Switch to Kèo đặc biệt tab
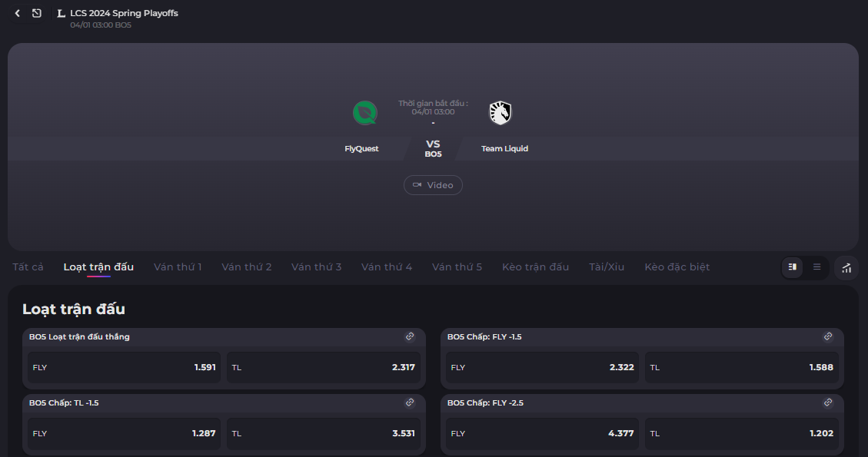Image resolution: width=868 pixels, height=457 pixels. [x=677, y=267]
